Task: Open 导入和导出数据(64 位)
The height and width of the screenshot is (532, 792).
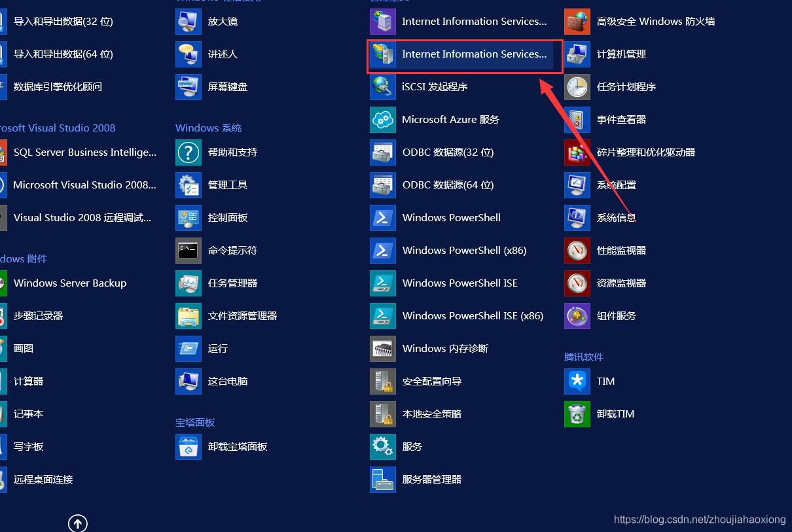Action: click(x=63, y=54)
